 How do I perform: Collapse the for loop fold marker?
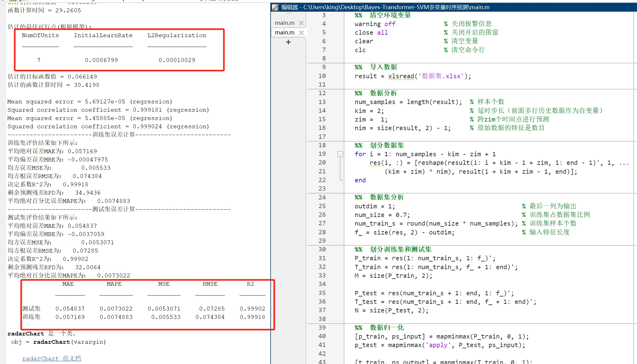tap(340, 154)
